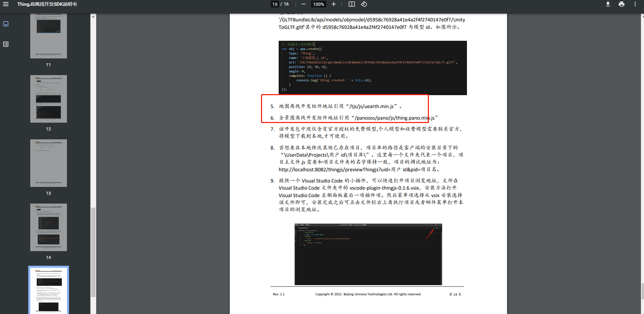
Task: Click the "Rev. 1.1" footer text
Action: click(279, 294)
